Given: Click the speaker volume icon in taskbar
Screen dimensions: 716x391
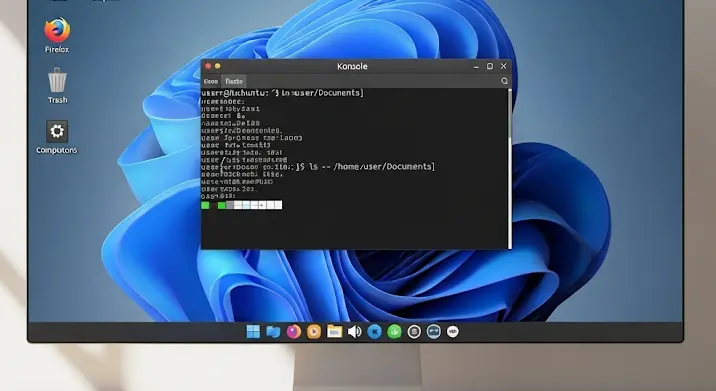Looking at the screenshot, I should click(354, 332).
